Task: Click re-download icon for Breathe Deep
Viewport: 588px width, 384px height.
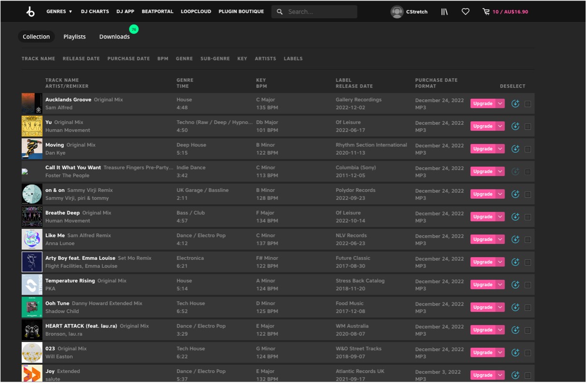Action: coord(515,217)
